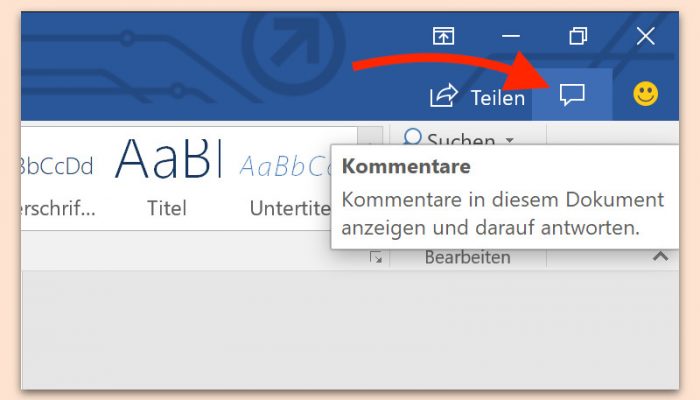This screenshot has height=400, width=700.
Task: Open the smiley feedback icon
Action: pyautogui.click(x=646, y=94)
